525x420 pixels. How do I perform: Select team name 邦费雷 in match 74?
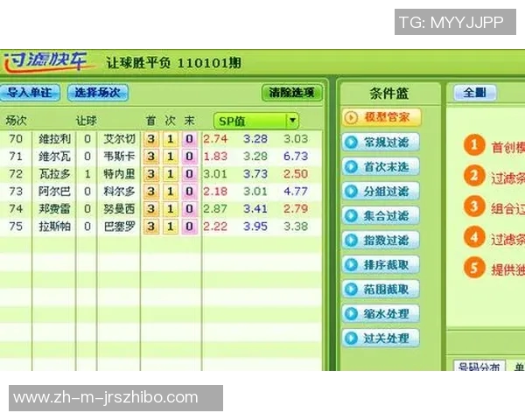(54, 208)
